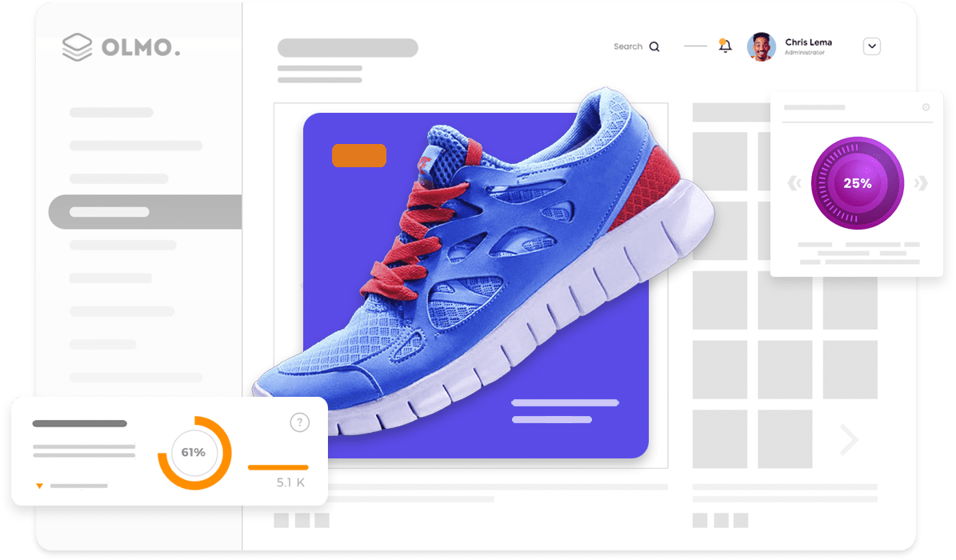956x560 pixels.
Task: Expand the user account dropdown arrow
Action: pyautogui.click(x=872, y=46)
